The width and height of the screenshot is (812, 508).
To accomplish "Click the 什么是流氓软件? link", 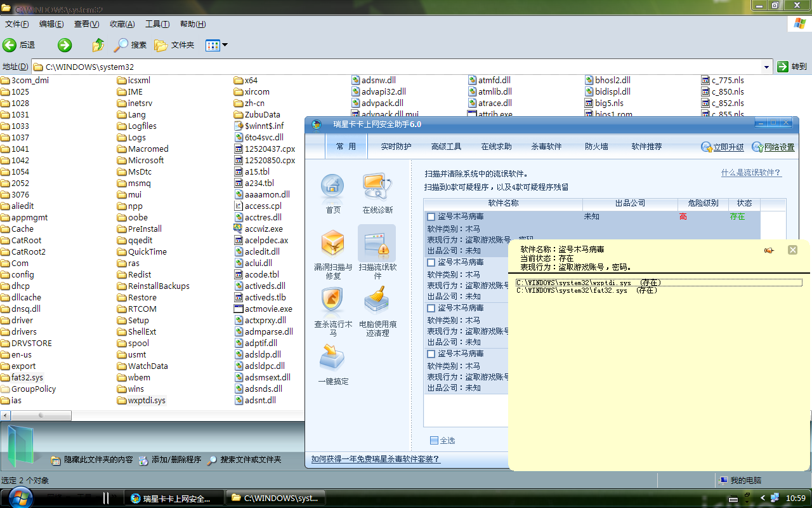I will (751, 173).
